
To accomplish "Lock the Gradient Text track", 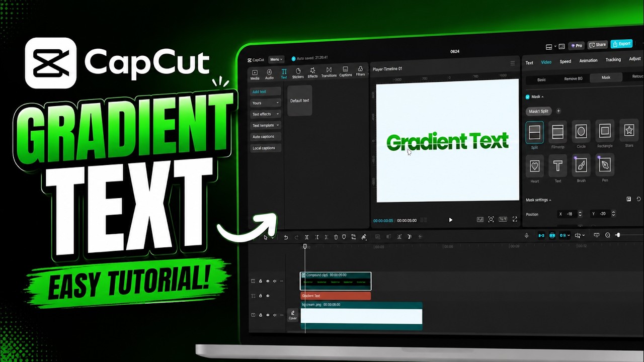I will [261, 296].
